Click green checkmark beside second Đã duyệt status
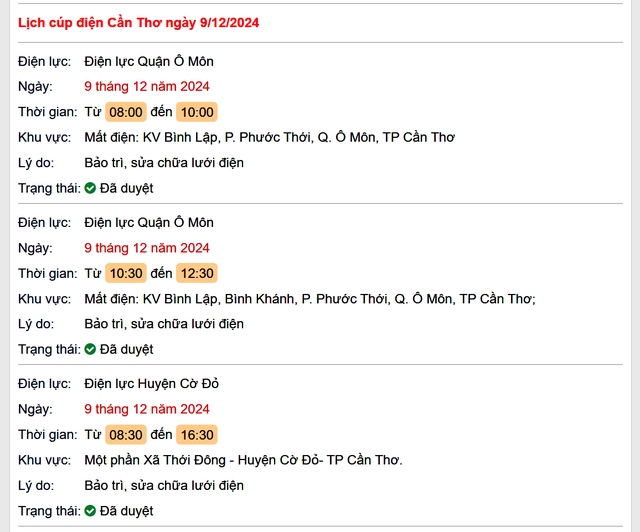The width and height of the screenshot is (640, 532). click(90, 349)
